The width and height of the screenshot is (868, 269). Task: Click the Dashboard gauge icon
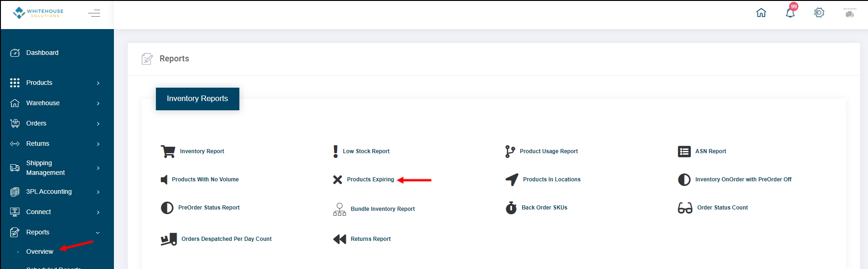click(15, 53)
